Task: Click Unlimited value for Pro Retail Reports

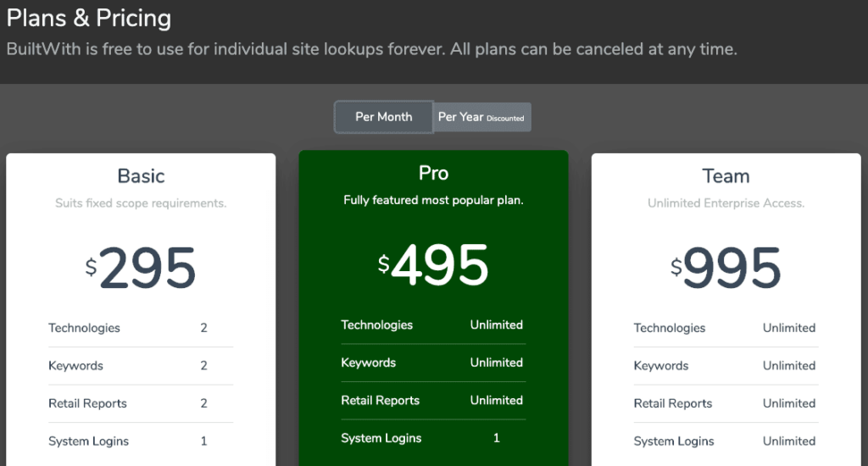Action: point(497,400)
